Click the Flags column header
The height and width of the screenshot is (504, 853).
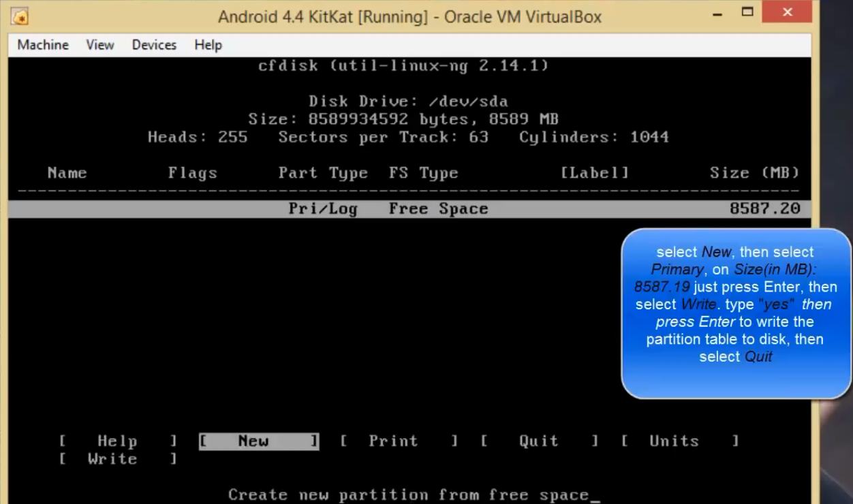[193, 173]
